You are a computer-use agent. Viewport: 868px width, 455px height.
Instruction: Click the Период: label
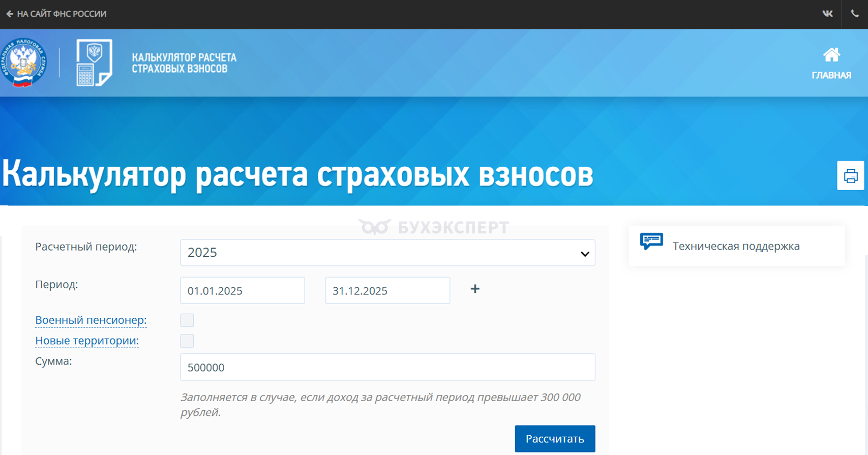click(x=56, y=285)
